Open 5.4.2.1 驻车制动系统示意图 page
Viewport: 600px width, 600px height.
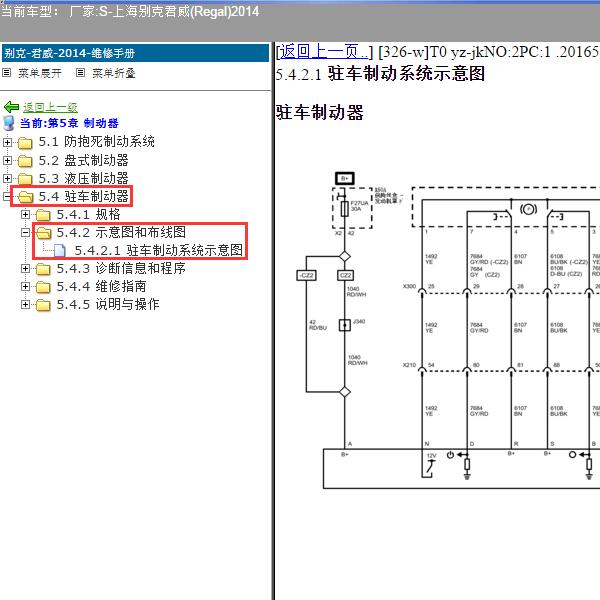pos(159,250)
